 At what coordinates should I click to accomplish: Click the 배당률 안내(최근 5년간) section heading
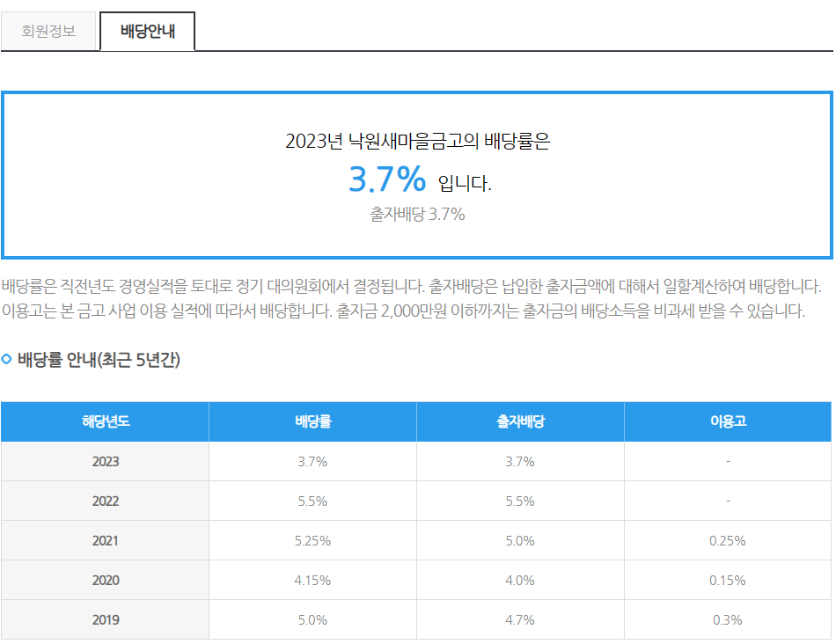(x=99, y=360)
